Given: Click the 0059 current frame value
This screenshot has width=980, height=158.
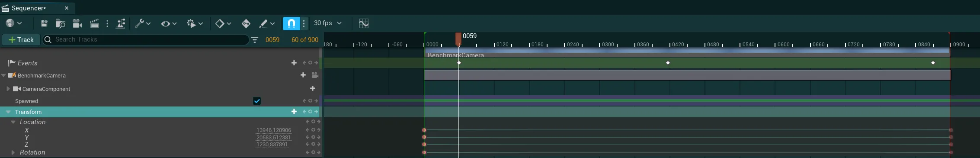Looking at the screenshot, I should (272, 40).
